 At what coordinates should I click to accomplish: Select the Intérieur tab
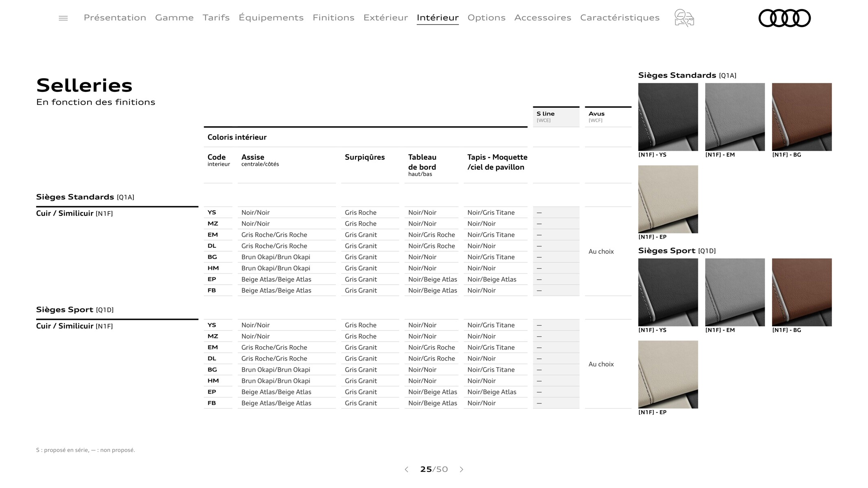click(x=437, y=17)
